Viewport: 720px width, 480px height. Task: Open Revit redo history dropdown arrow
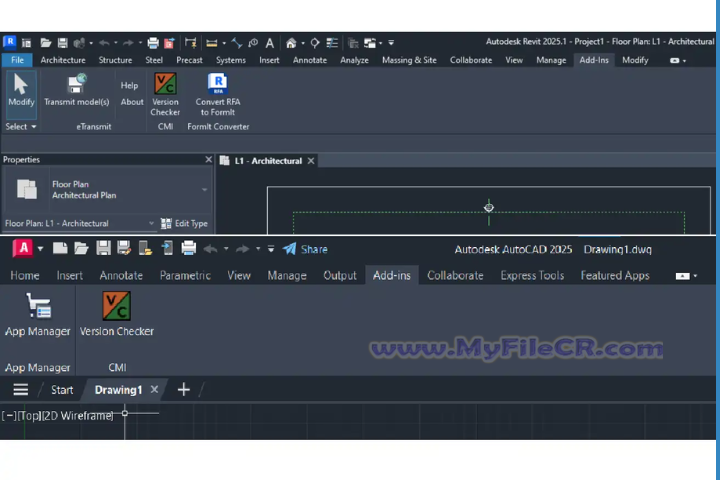tap(140, 43)
